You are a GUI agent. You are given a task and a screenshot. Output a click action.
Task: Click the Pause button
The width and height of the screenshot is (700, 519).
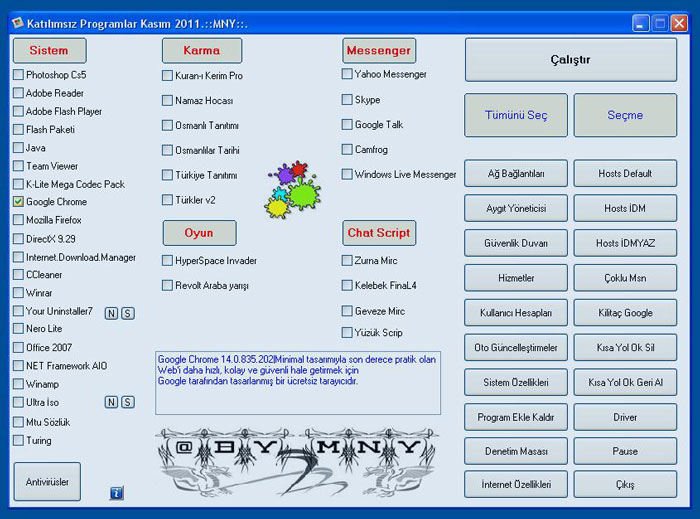[x=625, y=451]
